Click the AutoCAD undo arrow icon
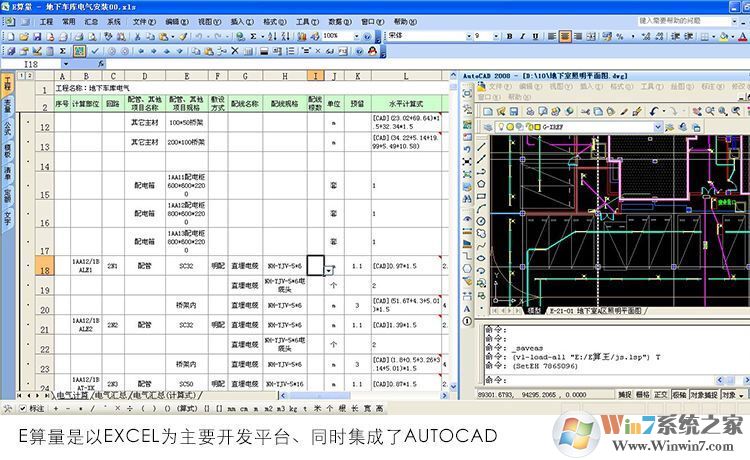 pyautogui.click(x=652, y=112)
